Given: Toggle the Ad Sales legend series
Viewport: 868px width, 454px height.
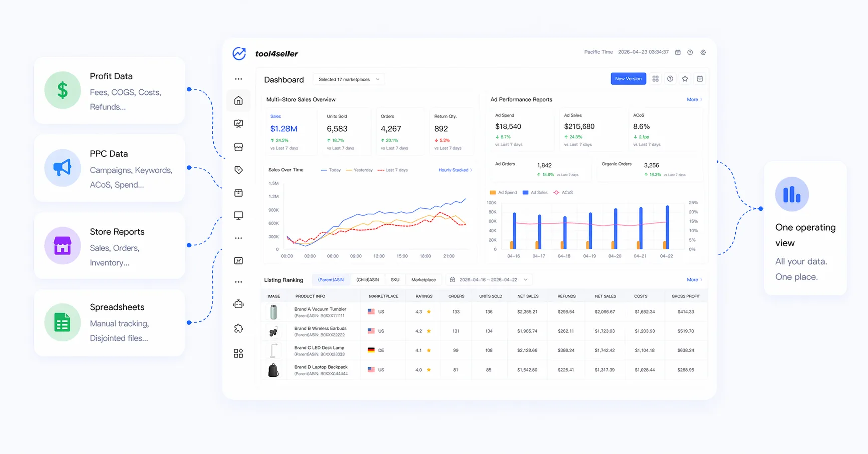Looking at the screenshot, I should click(x=535, y=193).
